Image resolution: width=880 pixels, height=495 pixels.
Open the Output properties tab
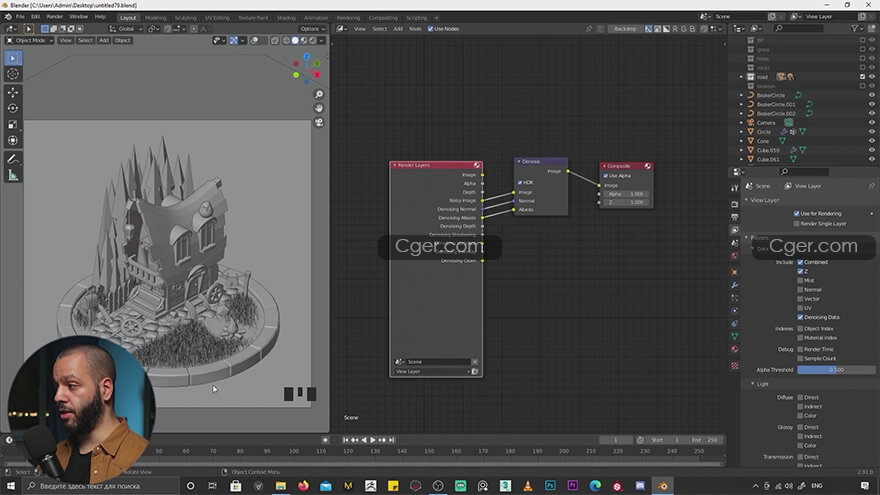(x=735, y=217)
